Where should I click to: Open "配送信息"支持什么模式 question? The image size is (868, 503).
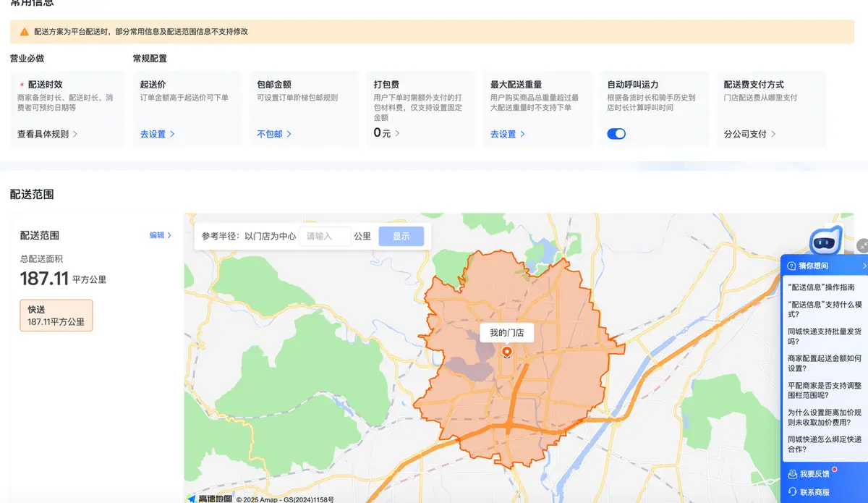[825, 310]
